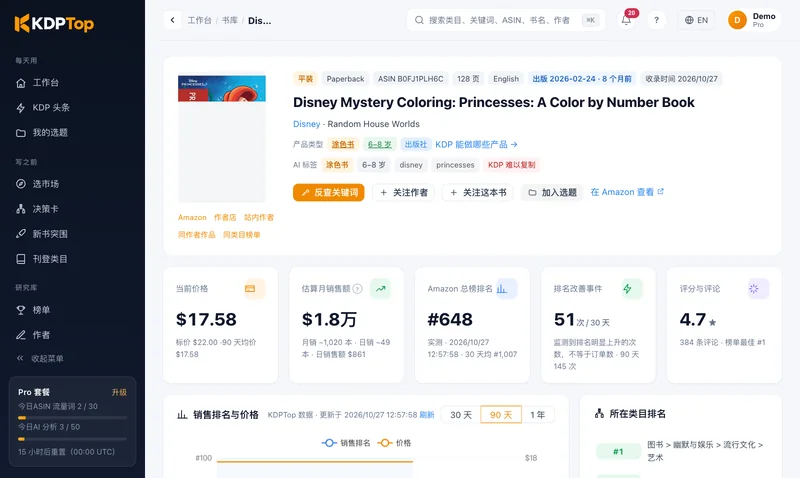Click the 反查关键词 orange button
The width and height of the screenshot is (800, 478).
coord(329,192)
